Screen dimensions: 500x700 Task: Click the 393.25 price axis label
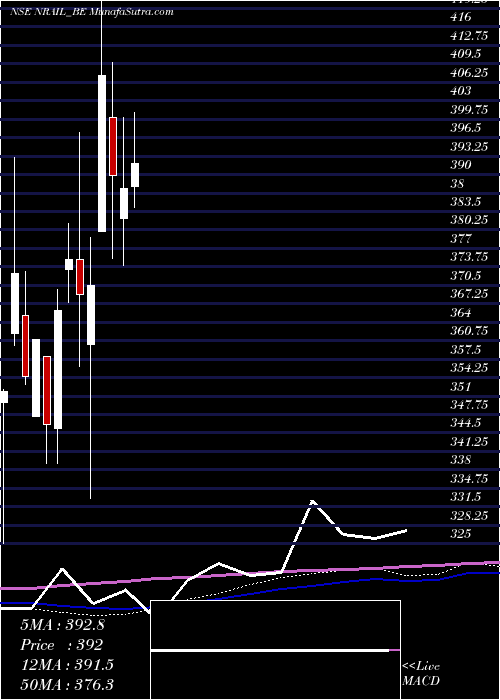[x=469, y=146]
